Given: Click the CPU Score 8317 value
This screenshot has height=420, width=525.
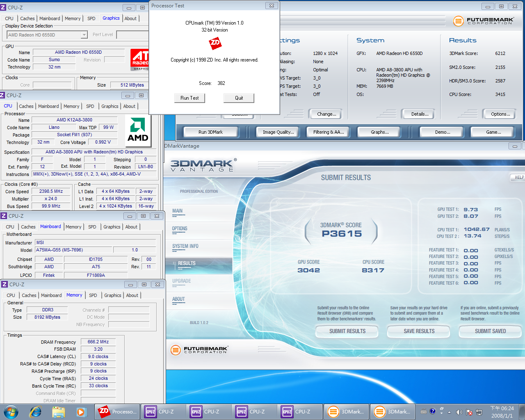Looking at the screenshot, I should pyautogui.click(x=373, y=270).
